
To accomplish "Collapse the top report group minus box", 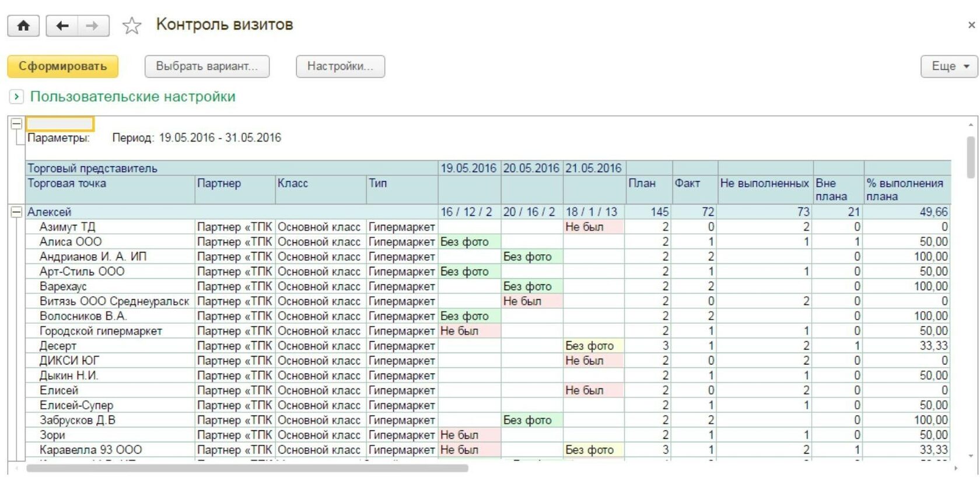I will 16,124.
